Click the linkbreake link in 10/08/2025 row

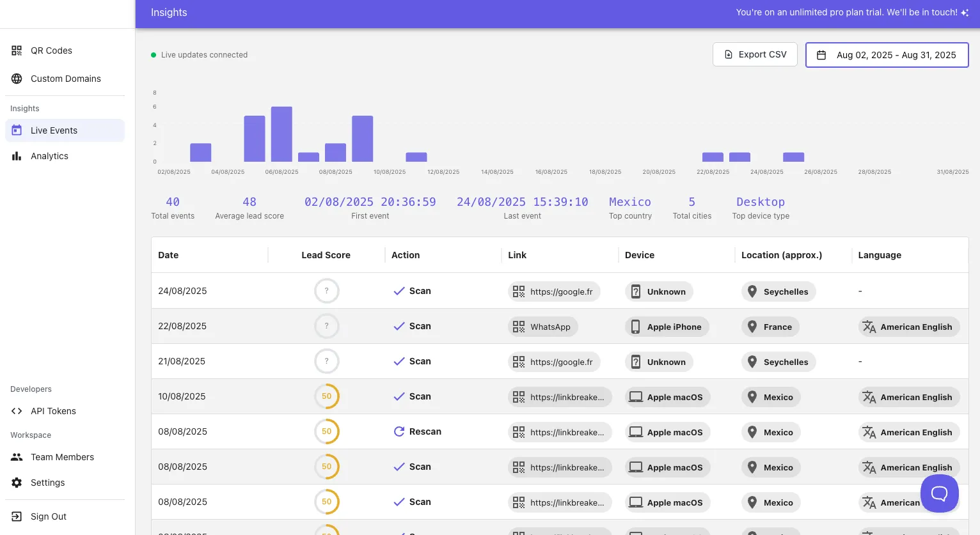560,397
